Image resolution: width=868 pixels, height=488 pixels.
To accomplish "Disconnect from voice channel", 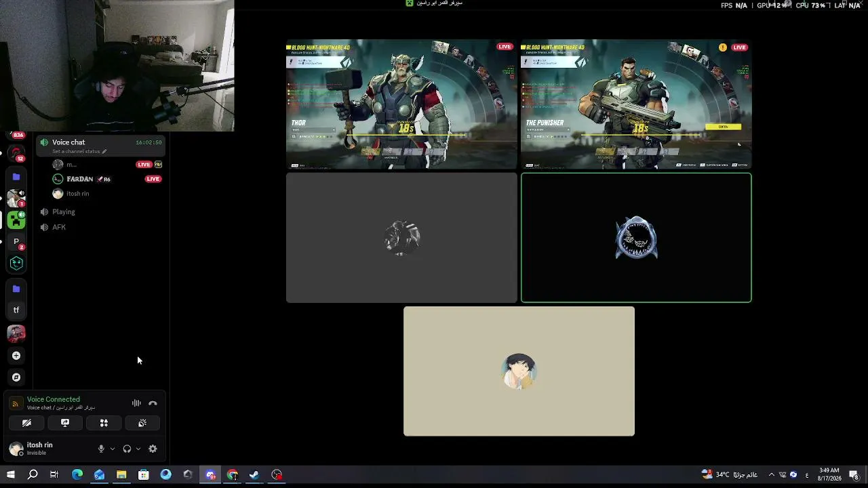I will pyautogui.click(x=153, y=403).
